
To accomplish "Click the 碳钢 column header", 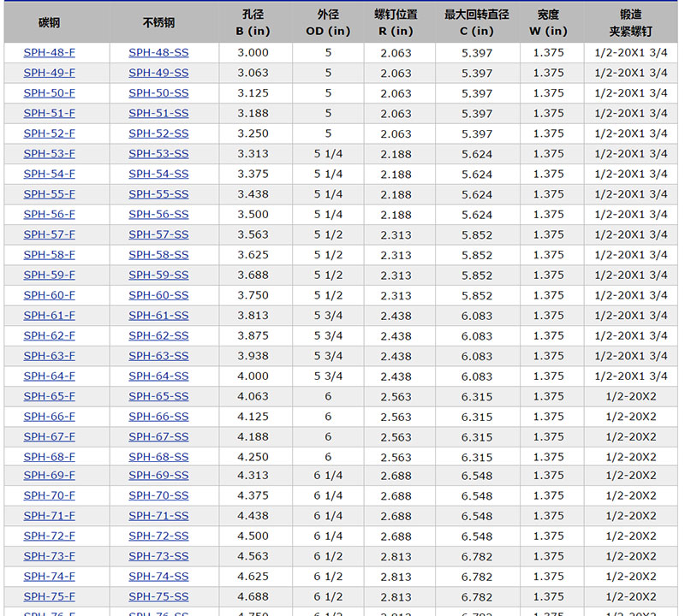I will pos(49,23).
